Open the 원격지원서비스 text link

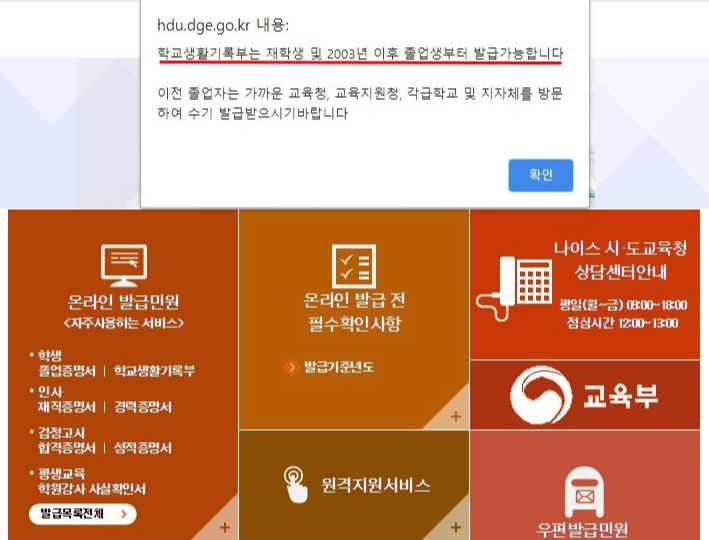point(375,485)
